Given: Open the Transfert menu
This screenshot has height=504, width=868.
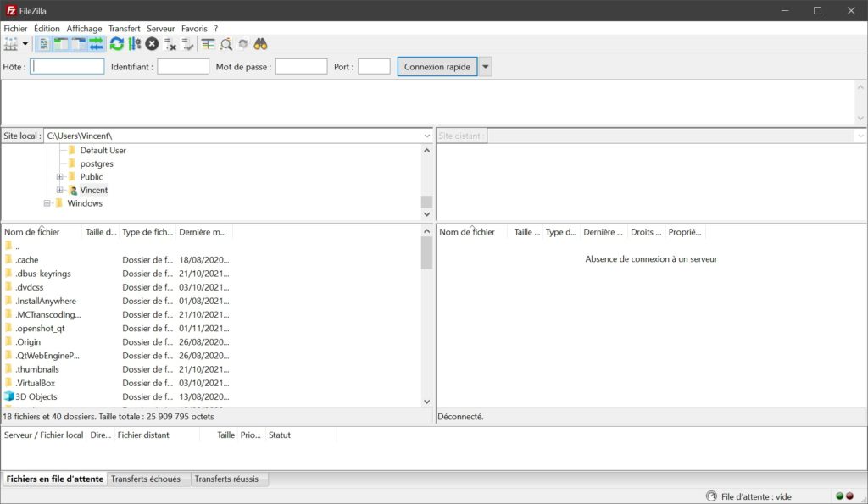Looking at the screenshot, I should [125, 29].
